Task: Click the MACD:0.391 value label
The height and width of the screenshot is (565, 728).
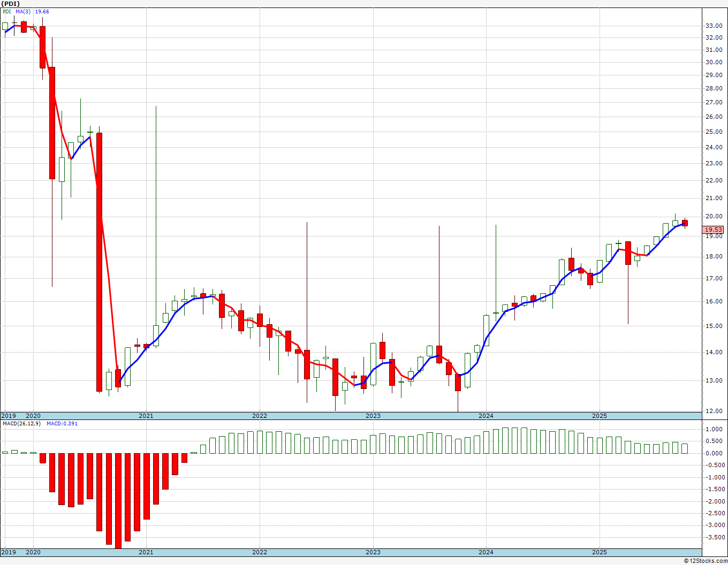Action: click(62, 423)
